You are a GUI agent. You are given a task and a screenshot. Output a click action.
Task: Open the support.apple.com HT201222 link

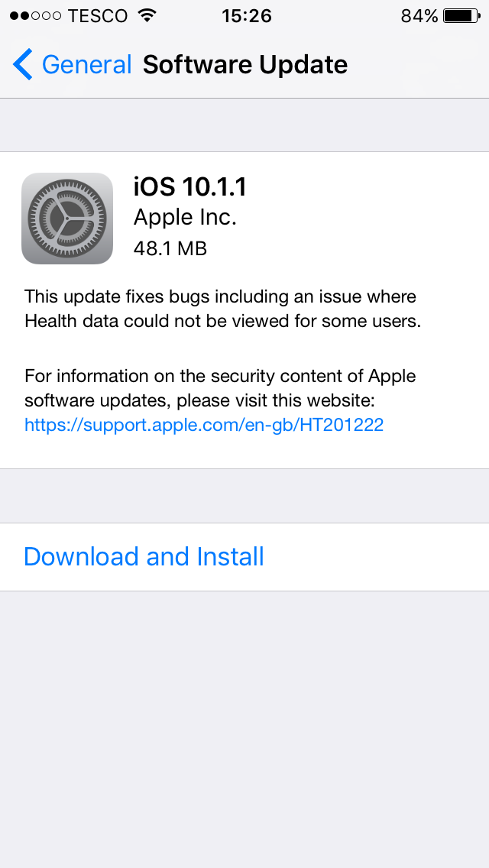pos(204,425)
